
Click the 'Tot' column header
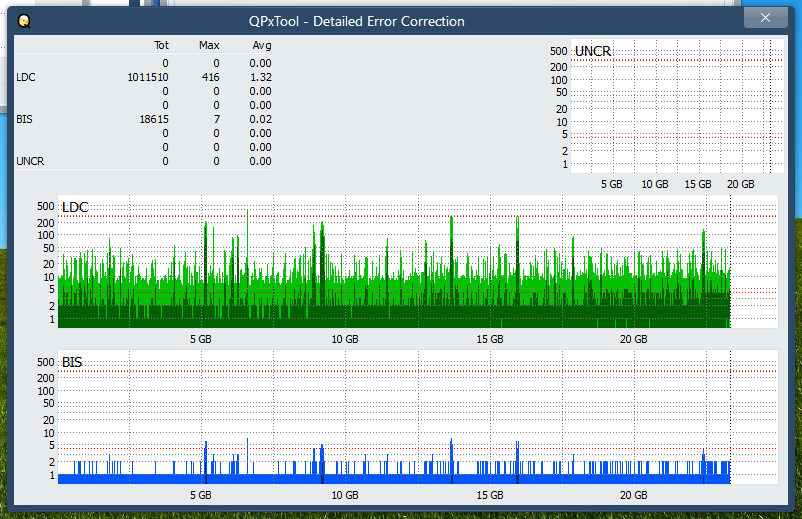click(161, 45)
